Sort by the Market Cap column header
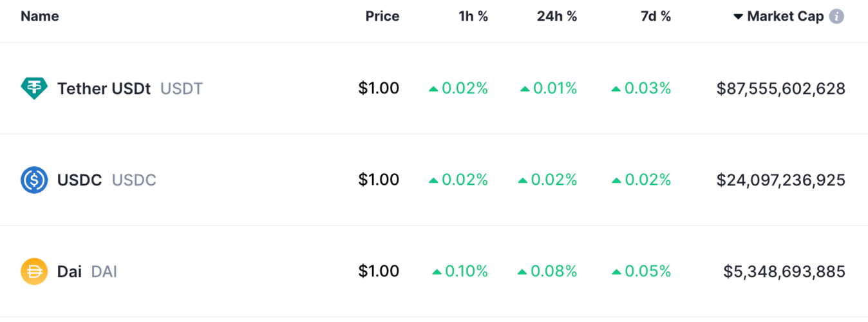This screenshot has height=322, width=868. 786,17
